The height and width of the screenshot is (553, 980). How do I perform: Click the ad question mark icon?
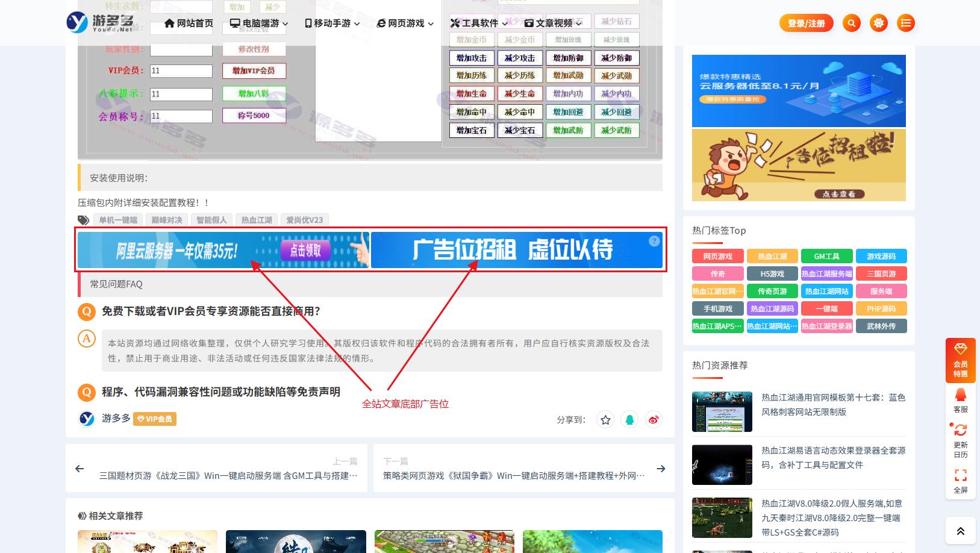[654, 241]
